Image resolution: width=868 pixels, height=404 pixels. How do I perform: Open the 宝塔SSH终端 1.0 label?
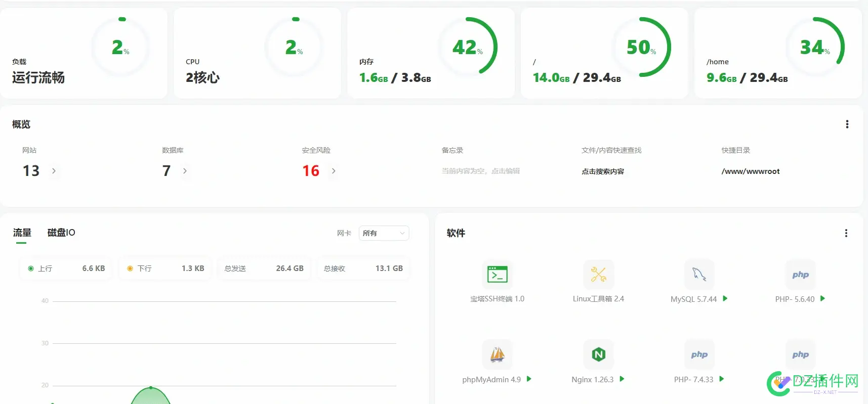coord(497,299)
